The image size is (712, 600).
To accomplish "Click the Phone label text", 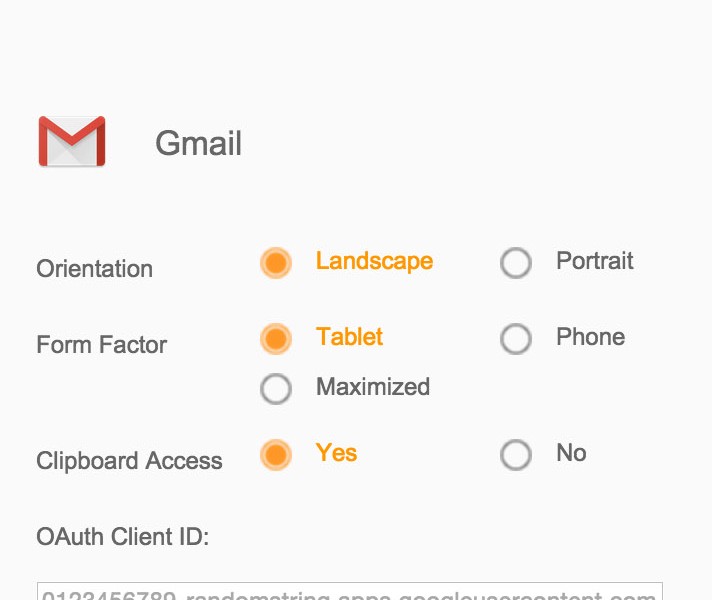I will pos(590,338).
